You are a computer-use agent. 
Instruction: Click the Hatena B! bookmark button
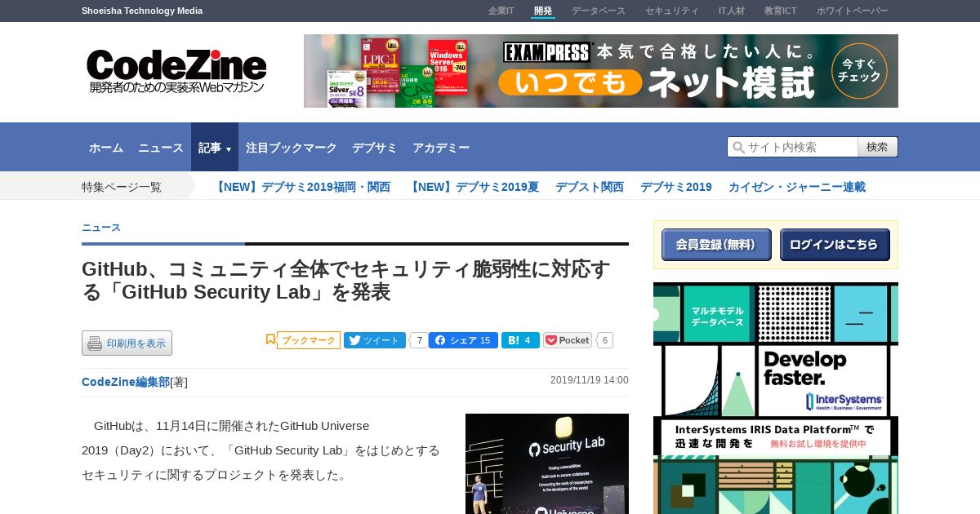(x=520, y=340)
